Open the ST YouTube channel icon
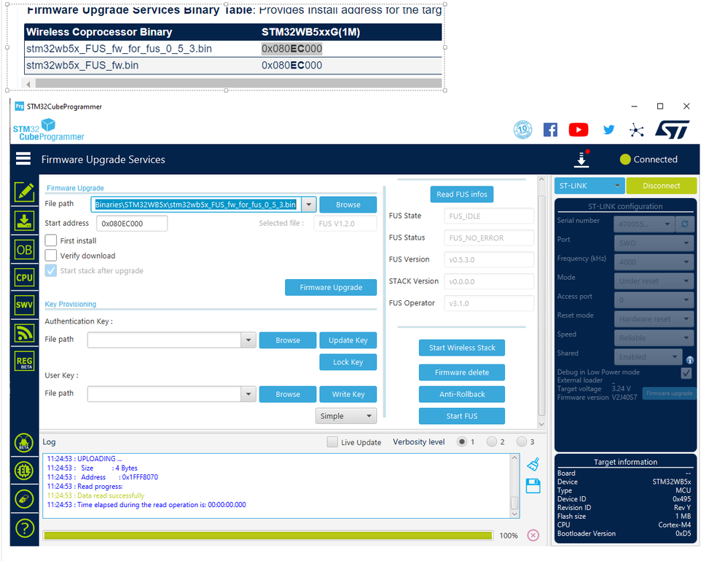 (x=579, y=130)
